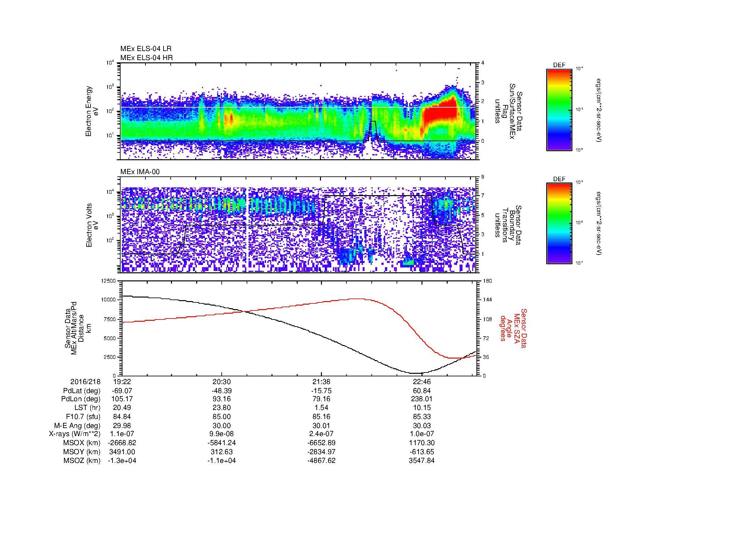Click the 'Electron Energy eV' axis label
Viewport: 756px width, 534px height.
pyautogui.click(x=92, y=111)
